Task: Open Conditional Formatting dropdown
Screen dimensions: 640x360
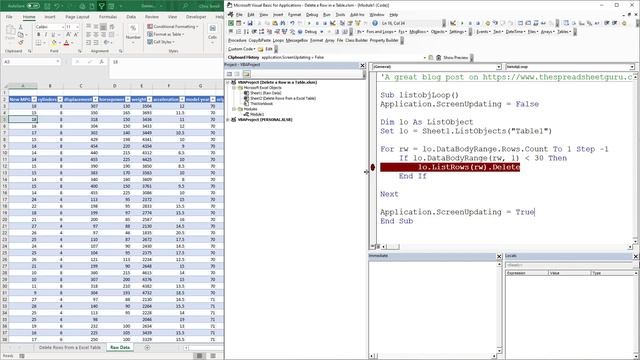Action: click(173, 27)
